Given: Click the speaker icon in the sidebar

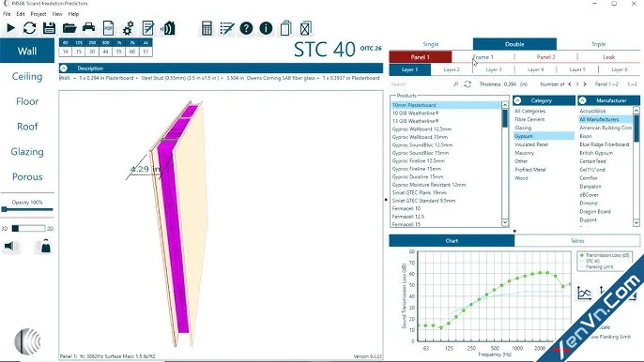Looking at the screenshot, I should coord(10,247).
